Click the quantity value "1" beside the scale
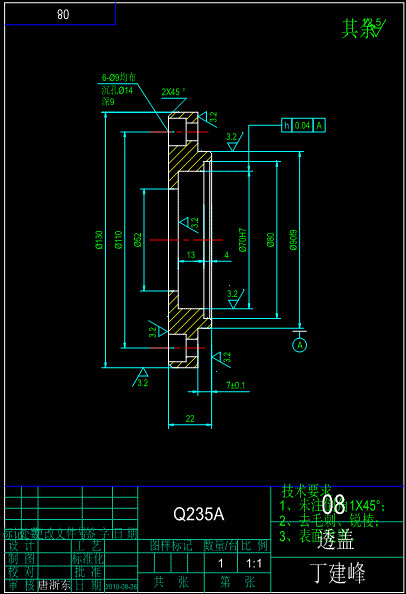This screenshot has height=594, width=406. click(x=221, y=564)
